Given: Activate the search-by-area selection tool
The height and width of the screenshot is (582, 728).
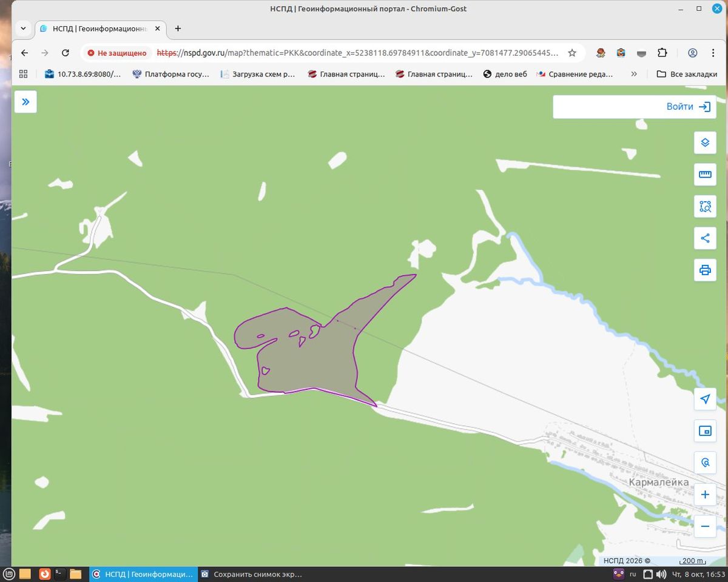Looking at the screenshot, I should tap(705, 206).
